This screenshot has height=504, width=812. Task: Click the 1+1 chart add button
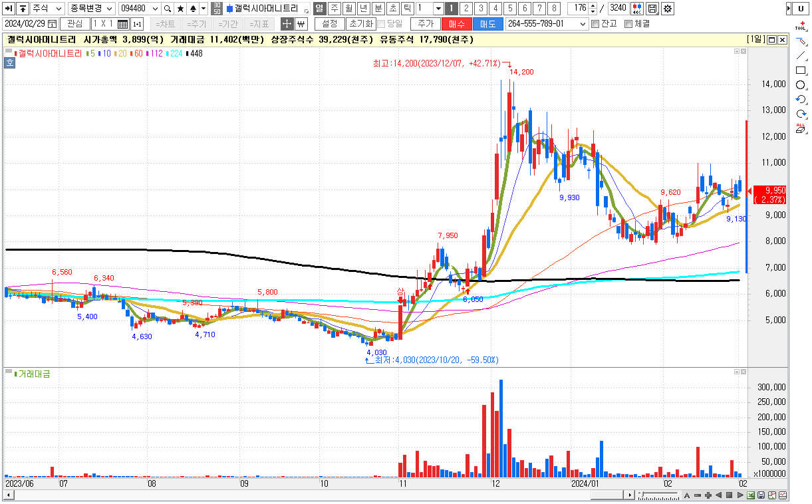point(137,24)
